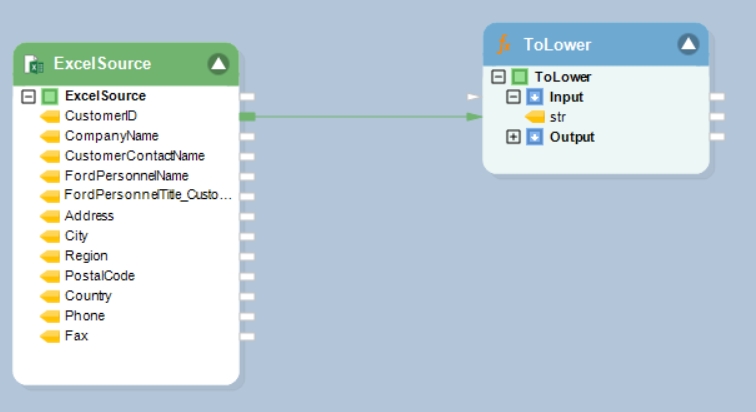Click the yellow field icon for Region

pos(50,256)
